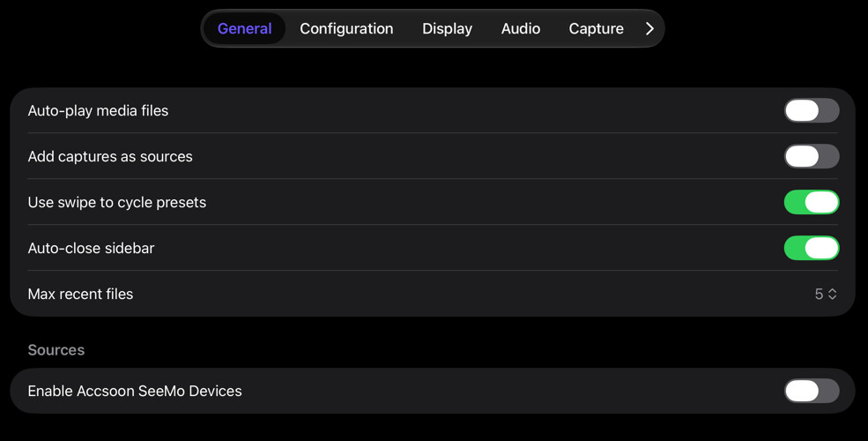Click the 'Auto-close sidebar' label
The width and height of the screenshot is (868, 441).
(91, 248)
